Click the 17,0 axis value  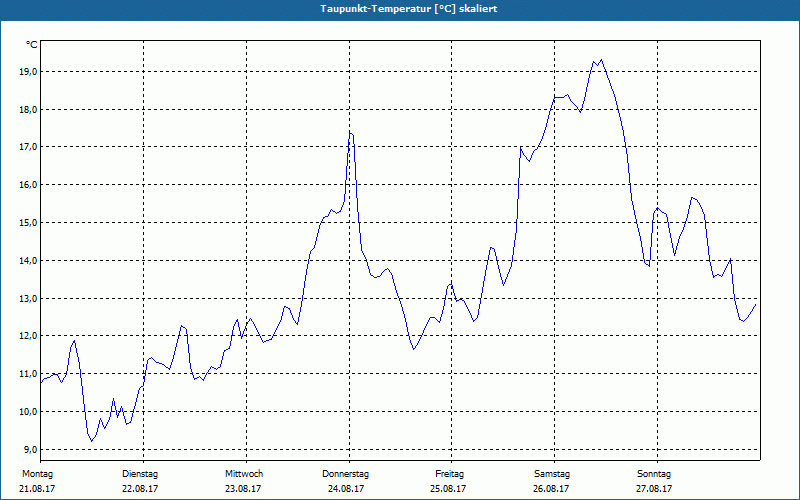(x=29, y=147)
